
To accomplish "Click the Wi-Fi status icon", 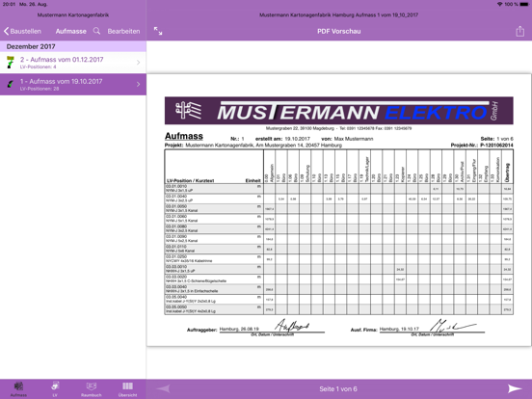I will click(499, 4).
